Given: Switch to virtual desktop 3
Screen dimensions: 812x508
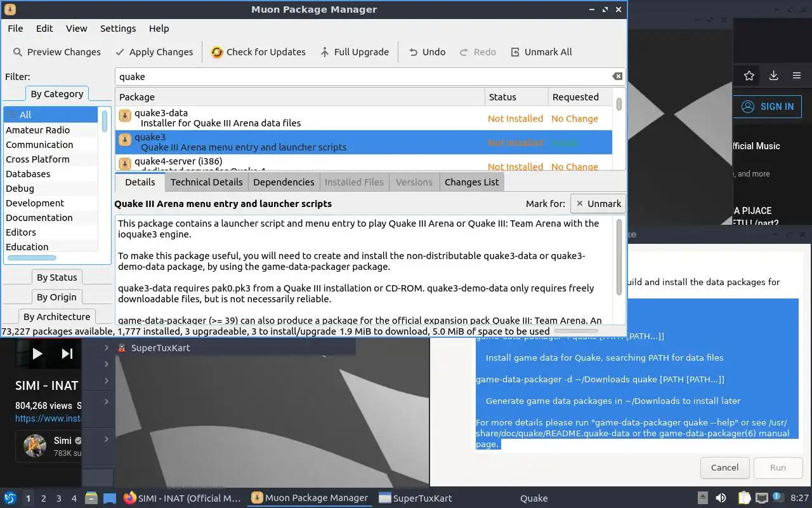Looking at the screenshot, I should click(59, 498).
